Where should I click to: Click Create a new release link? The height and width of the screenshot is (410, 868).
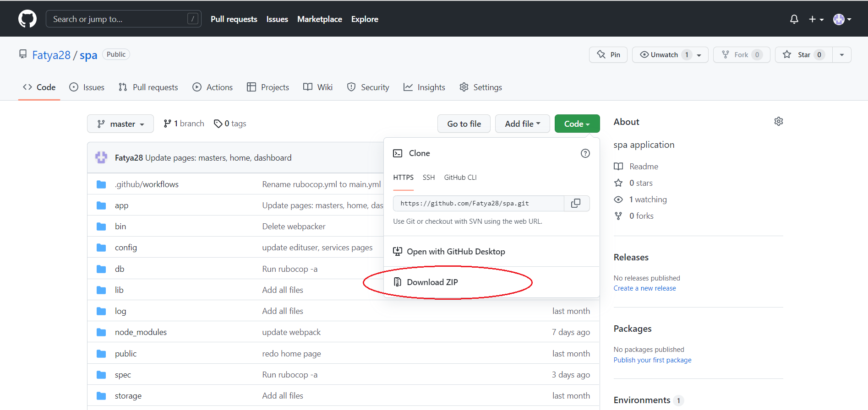point(645,288)
